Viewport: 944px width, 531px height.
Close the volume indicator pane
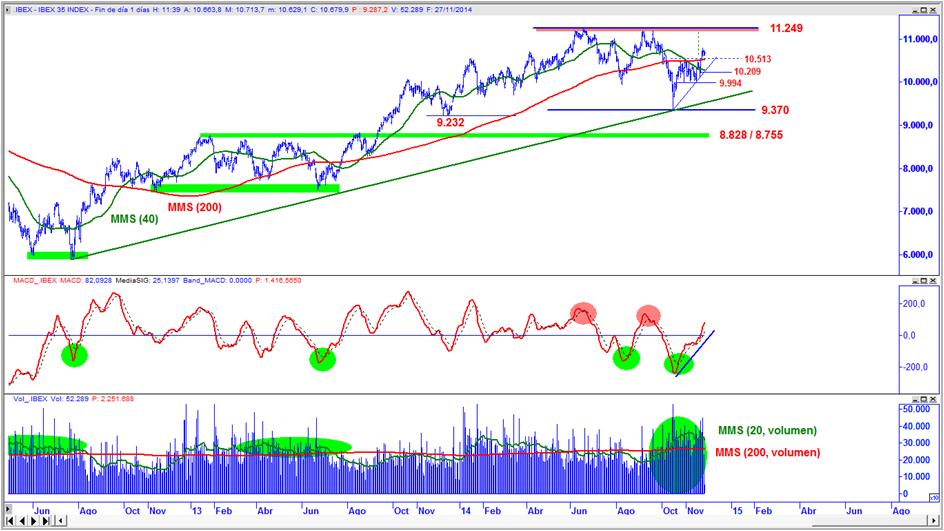(x=933, y=399)
